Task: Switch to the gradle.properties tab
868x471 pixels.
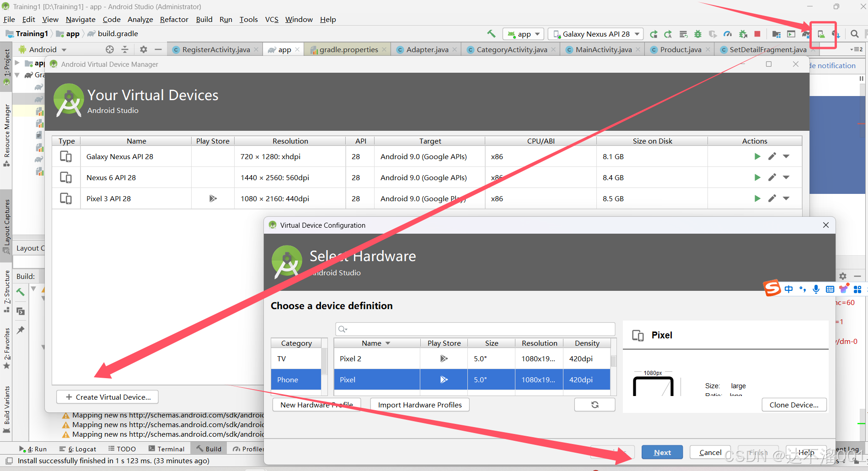Action: [x=348, y=49]
